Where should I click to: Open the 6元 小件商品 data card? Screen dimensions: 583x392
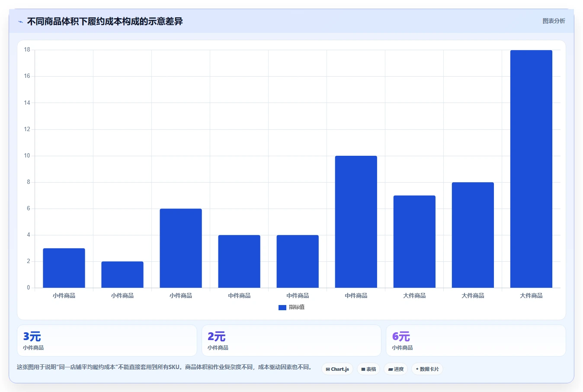click(476, 341)
